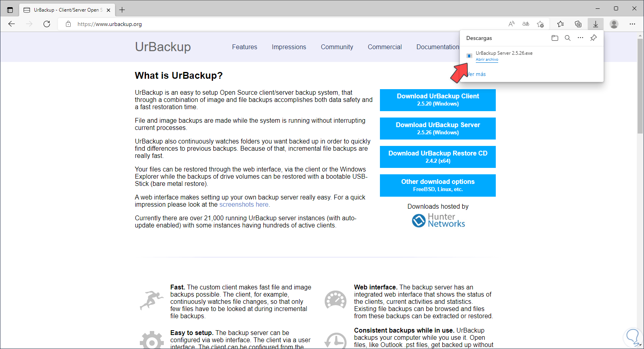Open the user profile icon

pos(614,24)
